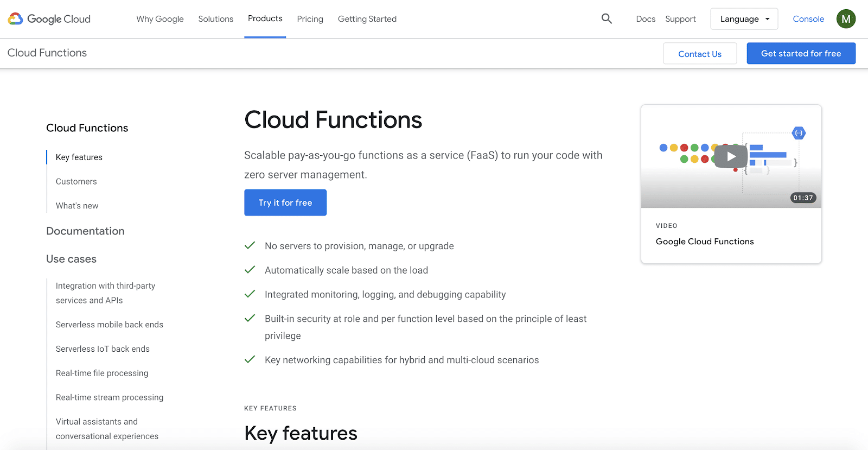Click the checkmark beside No servers to provision

point(250,245)
